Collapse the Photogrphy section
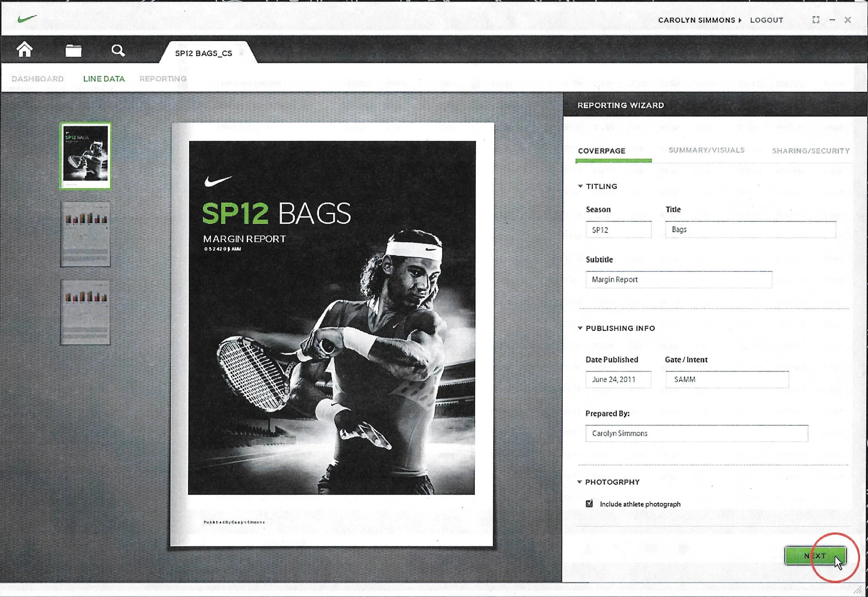 click(x=579, y=482)
